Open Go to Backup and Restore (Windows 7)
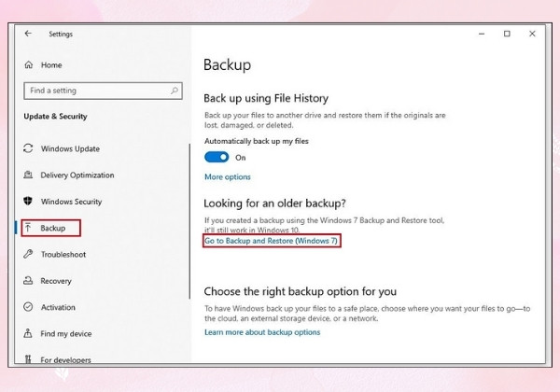 [x=271, y=241]
